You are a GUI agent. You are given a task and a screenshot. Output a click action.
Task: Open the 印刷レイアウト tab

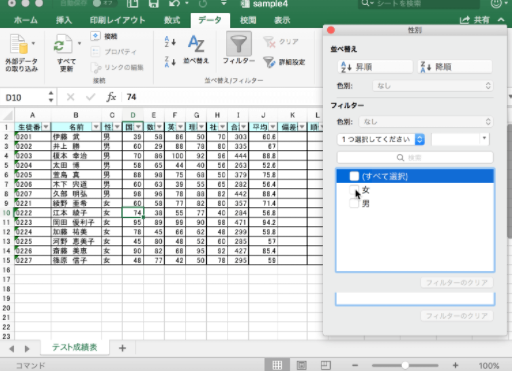coord(117,20)
